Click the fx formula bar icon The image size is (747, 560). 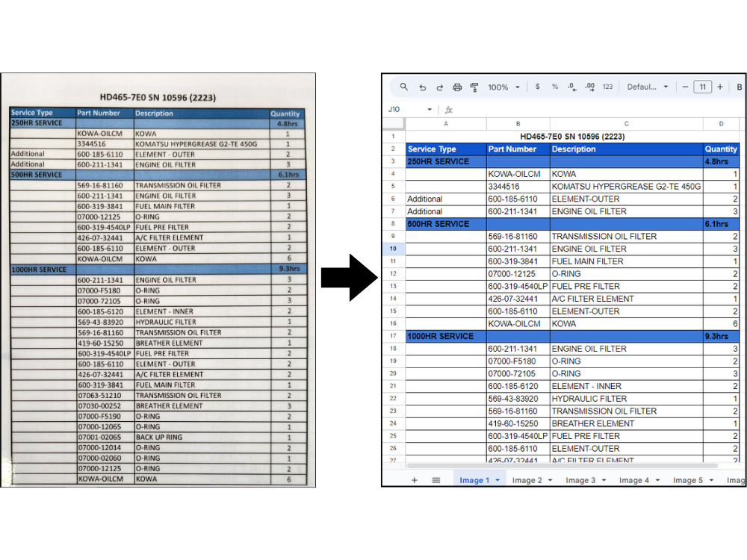(448, 110)
